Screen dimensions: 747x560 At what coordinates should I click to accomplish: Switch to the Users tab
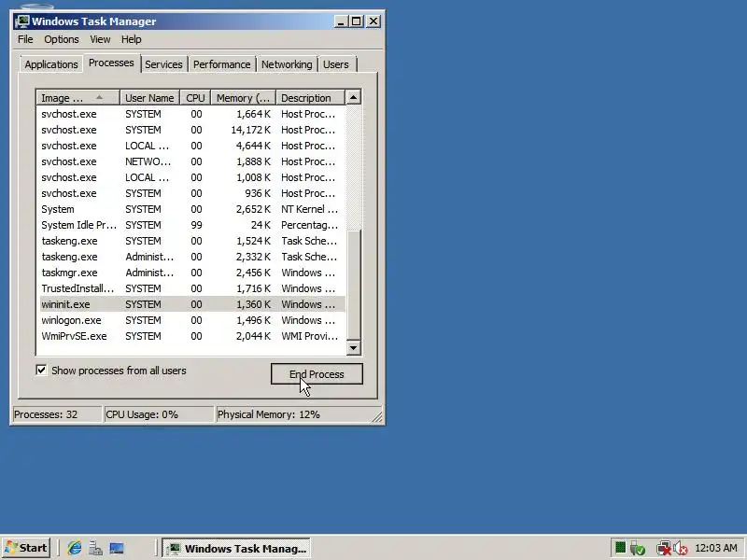point(336,64)
